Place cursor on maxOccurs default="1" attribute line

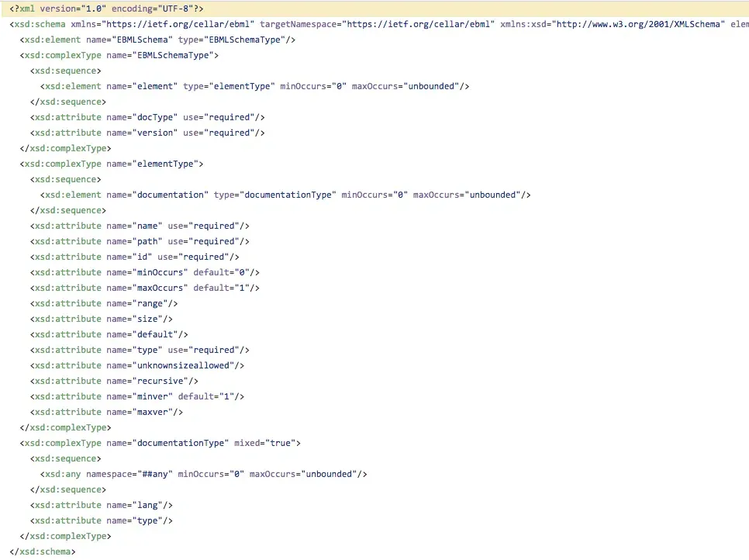pyautogui.click(x=145, y=288)
